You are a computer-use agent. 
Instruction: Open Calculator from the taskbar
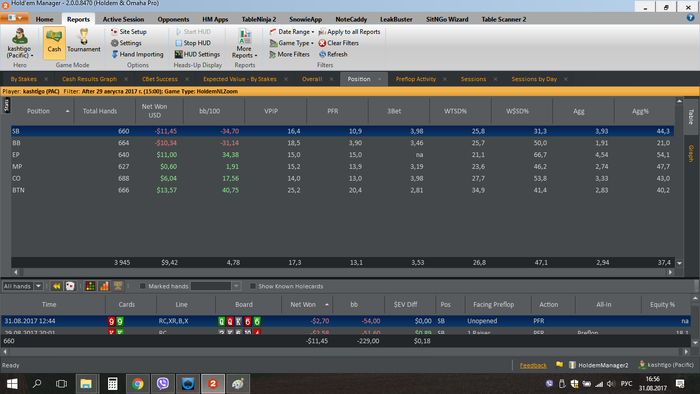[x=112, y=384]
